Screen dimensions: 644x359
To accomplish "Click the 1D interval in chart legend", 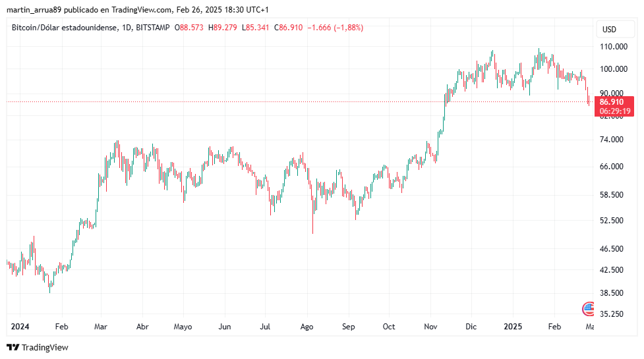I will 127,28.
